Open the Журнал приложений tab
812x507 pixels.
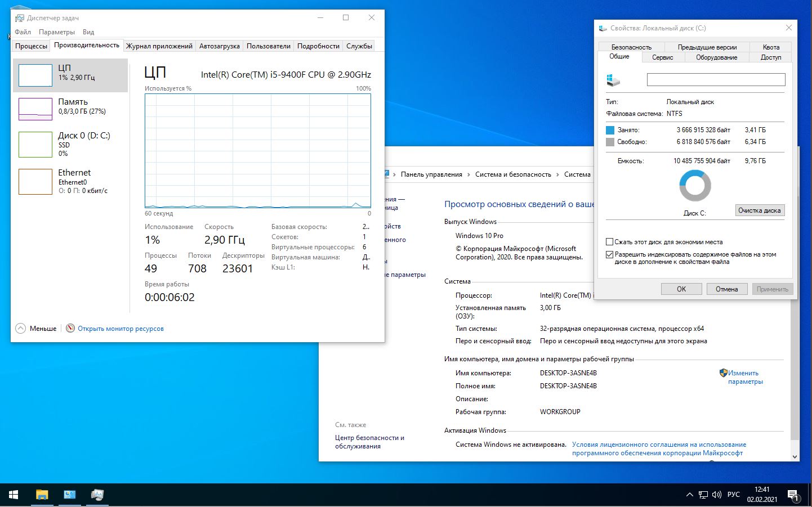click(159, 46)
